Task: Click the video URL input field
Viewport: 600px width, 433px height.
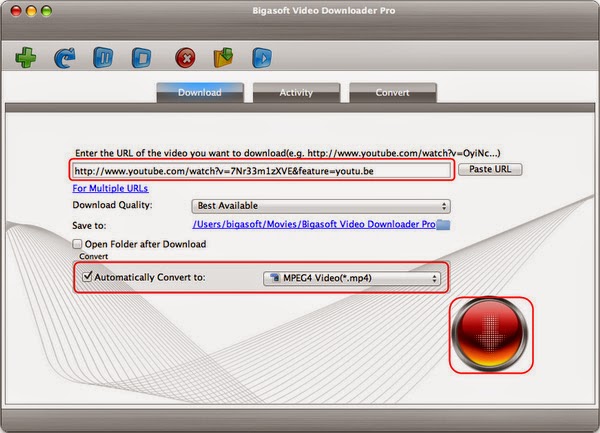Action: (262, 171)
